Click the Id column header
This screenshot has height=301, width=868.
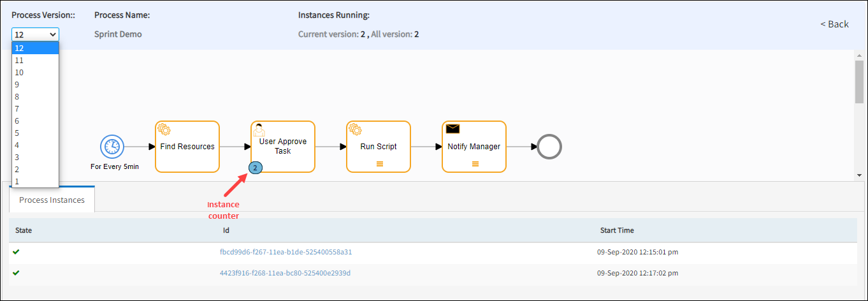coord(226,230)
